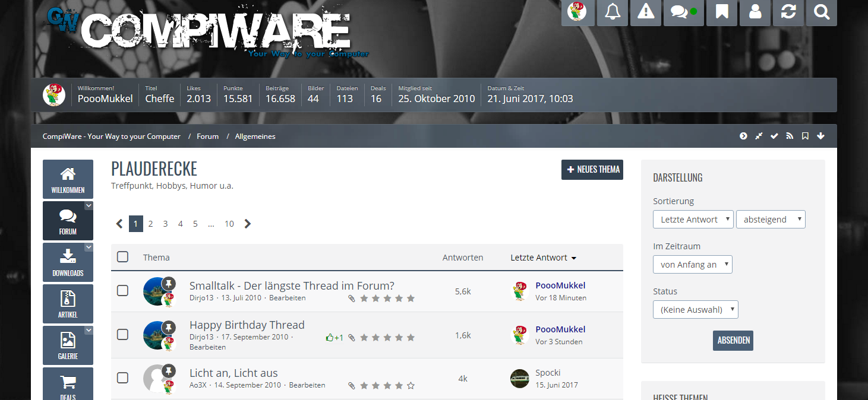The image size is (868, 400).
Task: Expand the absteigend order dropdown
Action: (x=770, y=220)
